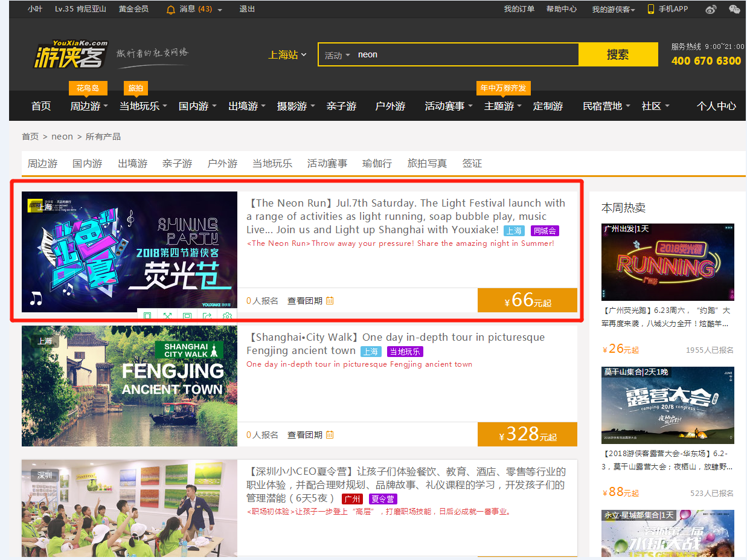Viewport: 747px width, 560px height.
Task: Click calendar icon on Fengjing listing
Action: pyautogui.click(x=330, y=435)
